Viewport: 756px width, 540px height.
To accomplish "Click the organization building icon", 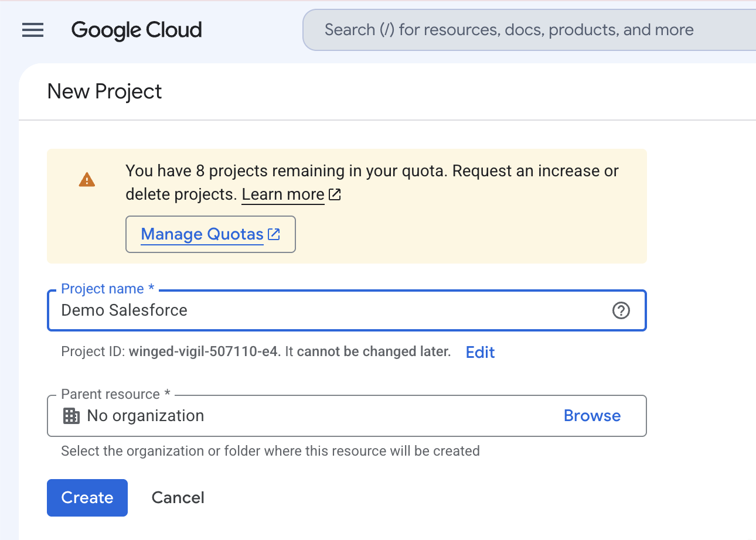I will click(71, 416).
